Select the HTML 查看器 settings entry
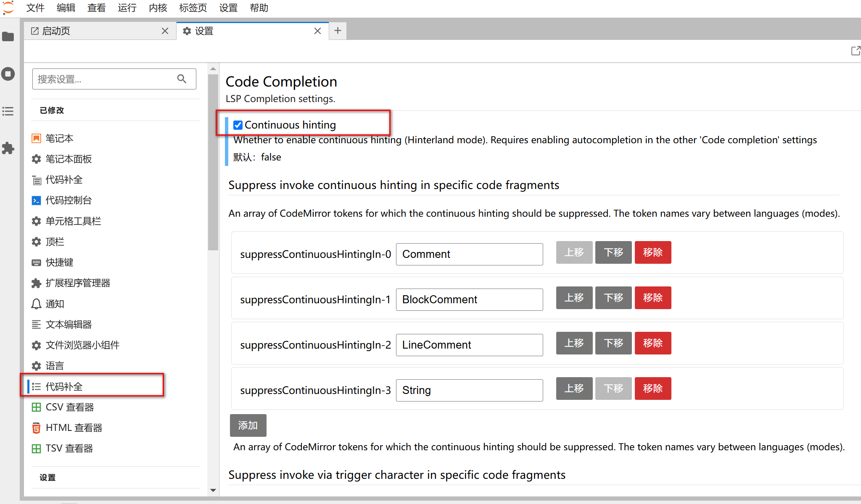Screen dimensions: 861x504 (74, 428)
